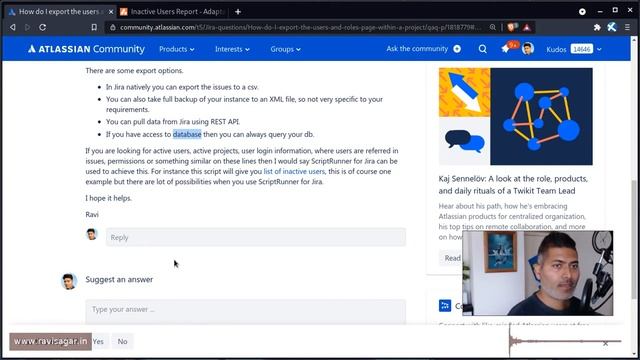Click the page vertical scrollbar
The image size is (640, 360).
point(634,239)
